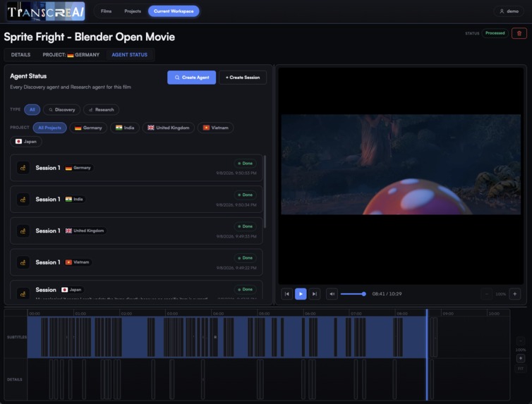Open the Projects nav item
Viewport: 532px width, 404px height.
(x=133, y=11)
